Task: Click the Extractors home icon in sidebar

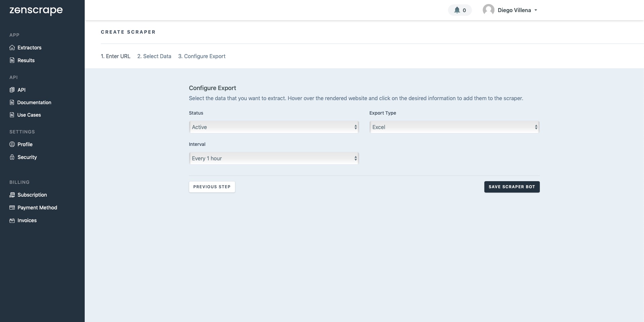Action: tap(12, 47)
